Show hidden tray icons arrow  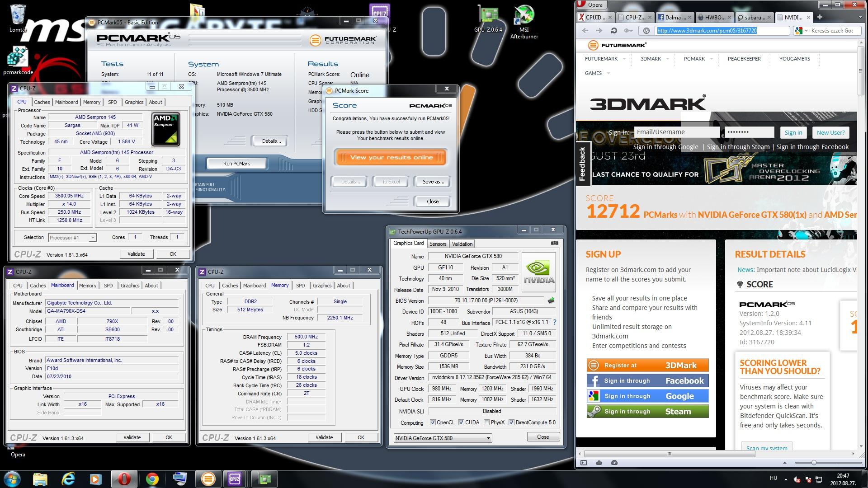tap(785, 479)
